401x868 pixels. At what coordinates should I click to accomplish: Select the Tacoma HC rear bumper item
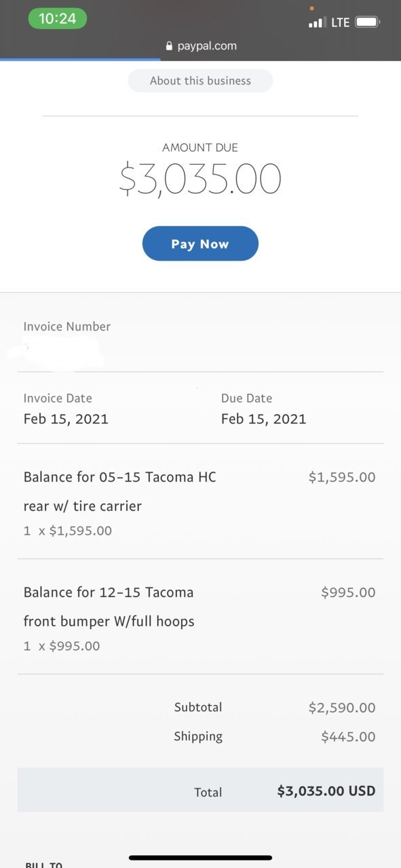[200, 502]
